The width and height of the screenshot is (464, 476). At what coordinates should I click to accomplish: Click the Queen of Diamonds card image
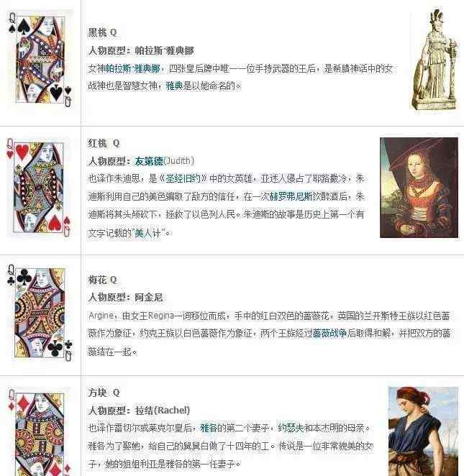click(40, 431)
